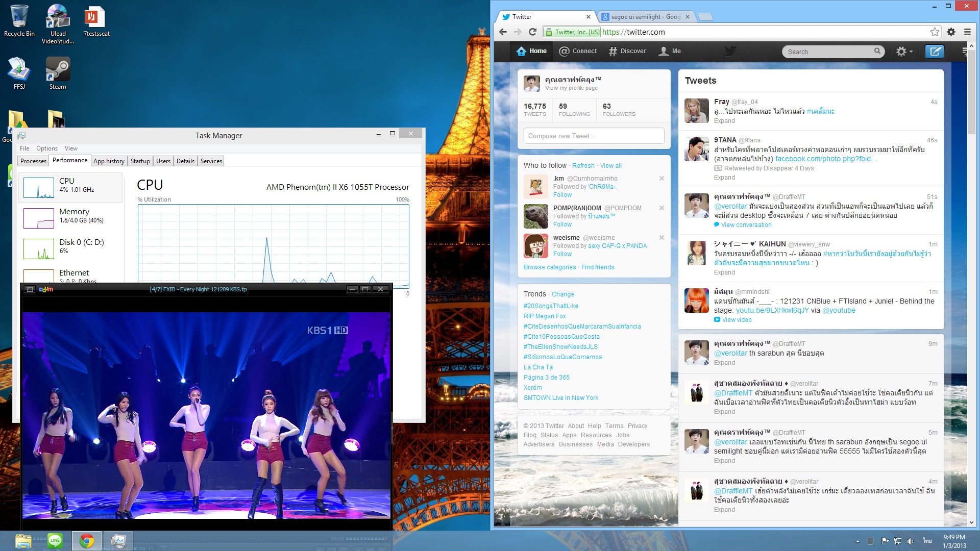The height and width of the screenshot is (551, 980).
Task: Expand the Fray tweet
Action: 724,121
